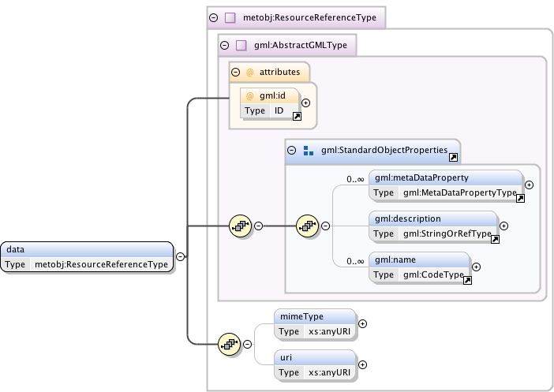Screen dimensions: 554x392
Task: Collapse minus next to mimeType/uri sequence icon
Action: point(247,344)
